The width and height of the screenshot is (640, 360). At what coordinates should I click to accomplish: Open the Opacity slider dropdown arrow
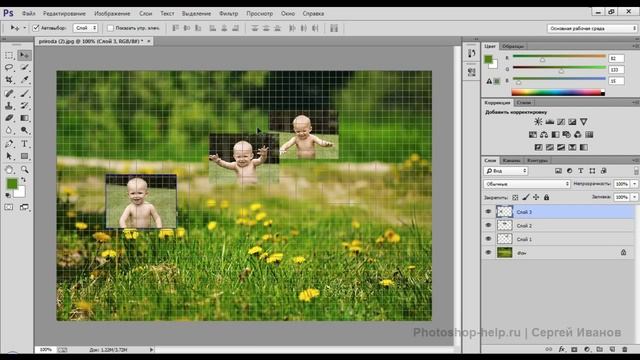pos(635,184)
